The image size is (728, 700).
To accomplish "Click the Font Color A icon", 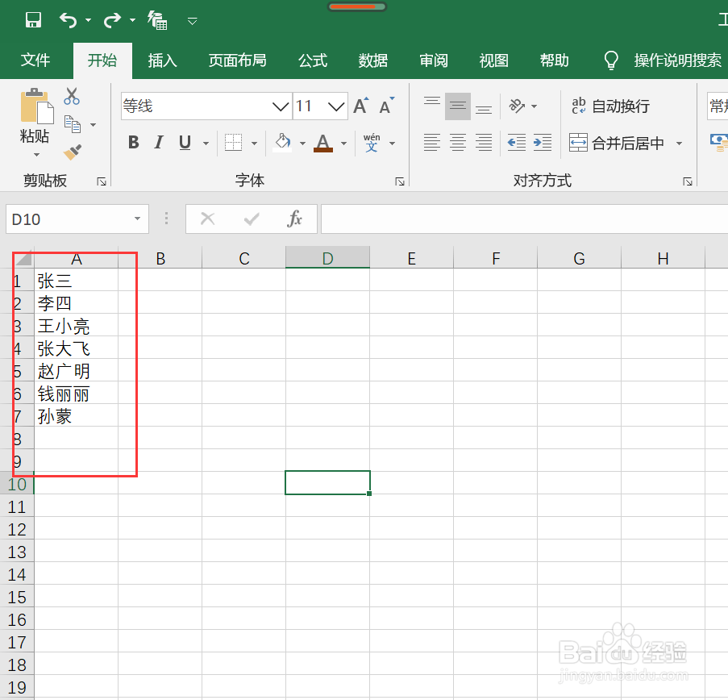I will [x=323, y=143].
